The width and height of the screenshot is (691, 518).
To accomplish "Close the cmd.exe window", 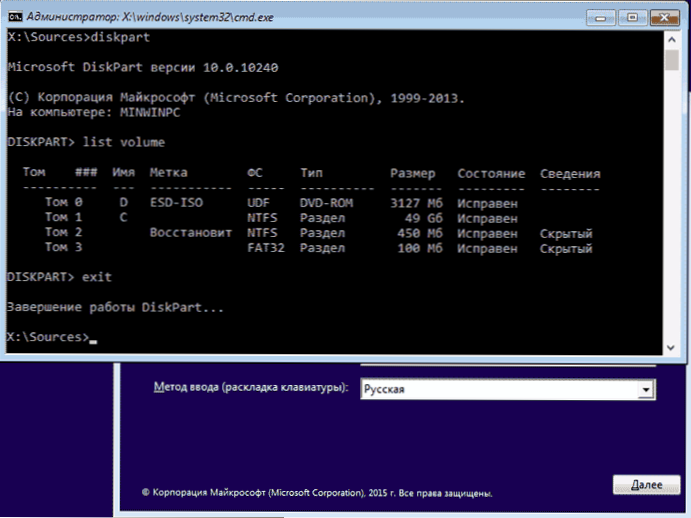I will click(x=665, y=18).
